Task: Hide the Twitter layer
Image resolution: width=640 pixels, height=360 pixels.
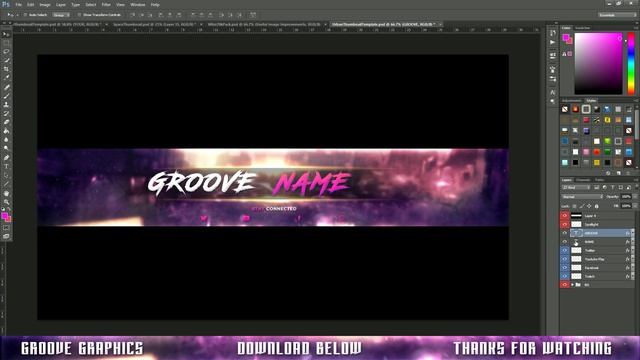Action: coord(565,250)
